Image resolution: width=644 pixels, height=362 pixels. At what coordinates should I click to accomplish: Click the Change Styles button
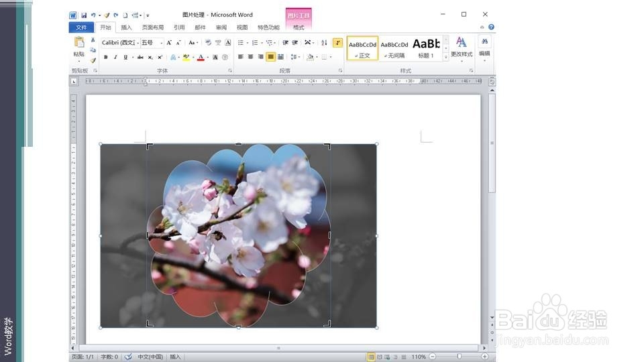[462, 48]
